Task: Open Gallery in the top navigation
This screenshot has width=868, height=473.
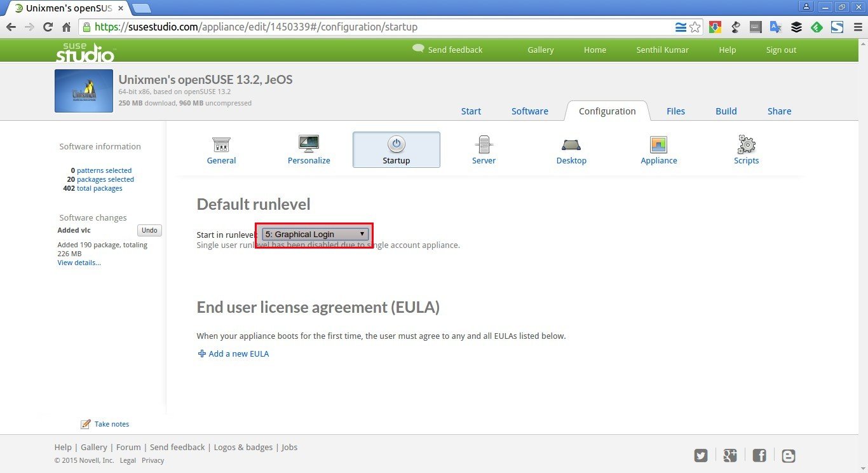Action: pos(541,50)
